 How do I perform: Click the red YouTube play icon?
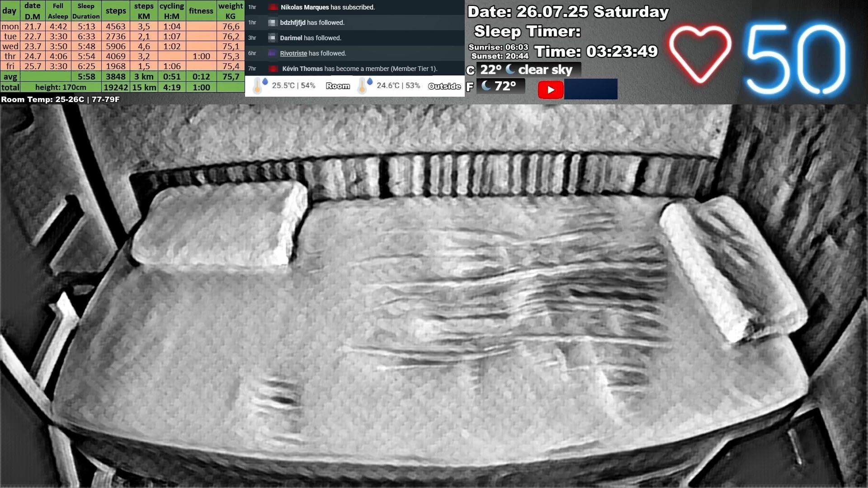point(550,89)
